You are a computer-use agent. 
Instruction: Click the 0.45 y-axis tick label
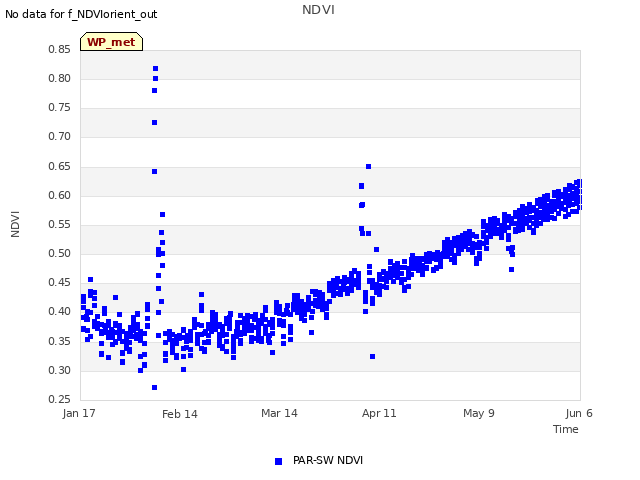pos(59,282)
